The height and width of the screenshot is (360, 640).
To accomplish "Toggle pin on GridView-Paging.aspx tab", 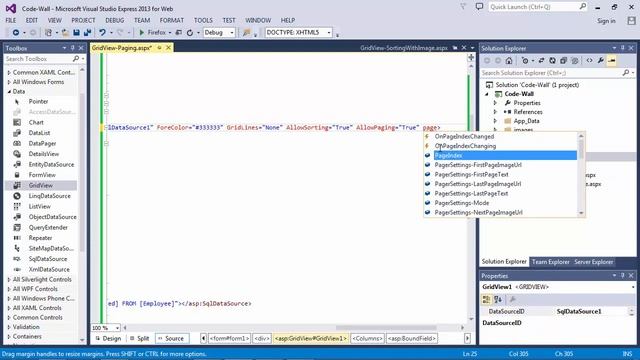I will coord(160,48).
